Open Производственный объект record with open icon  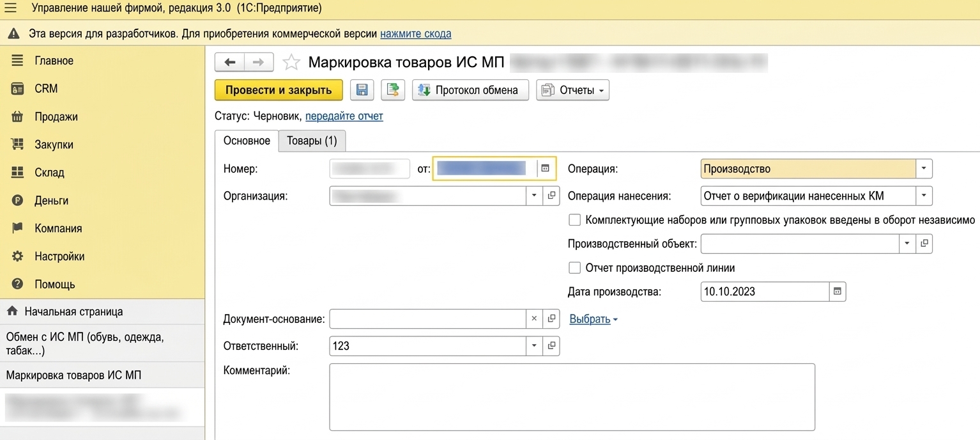(x=924, y=244)
